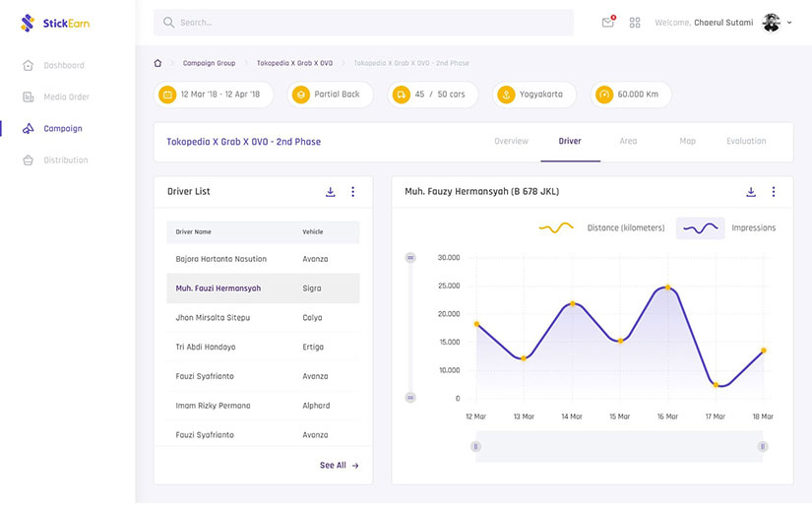Open Media Order in sidebar
Image resolution: width=812 pixels, height=511 pixels.
[66, 97]
